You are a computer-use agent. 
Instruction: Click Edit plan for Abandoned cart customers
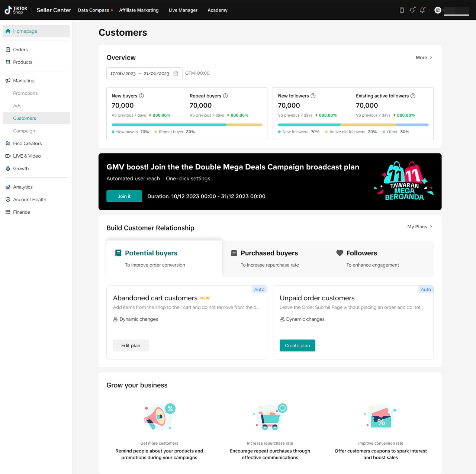131,346
